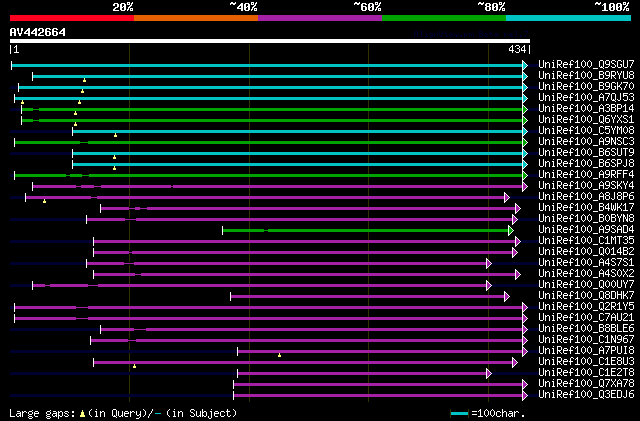Click the yellow gap marker under the A7PUI8 bar
Image resolution: width=640 pixels, height=421 pixels.
click(280, 355)
